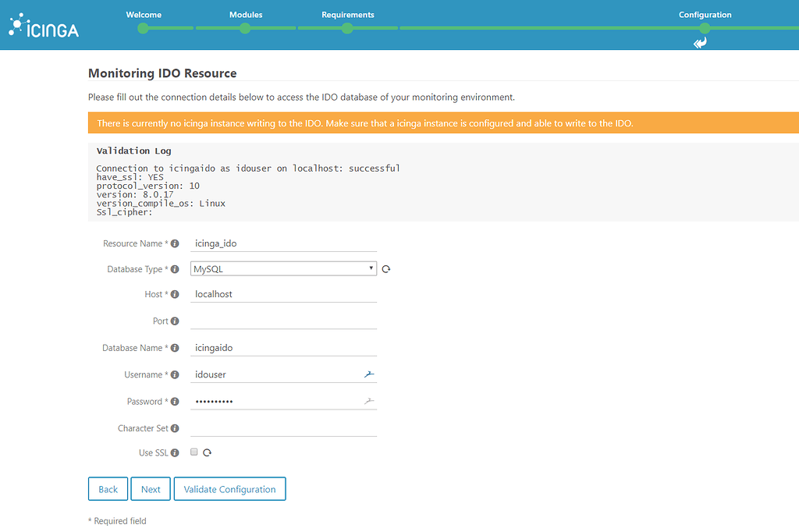The width and height of the screenshot is (799, 532).
Task: Go to the Configuration wizard step
Action: click(705, 14)
